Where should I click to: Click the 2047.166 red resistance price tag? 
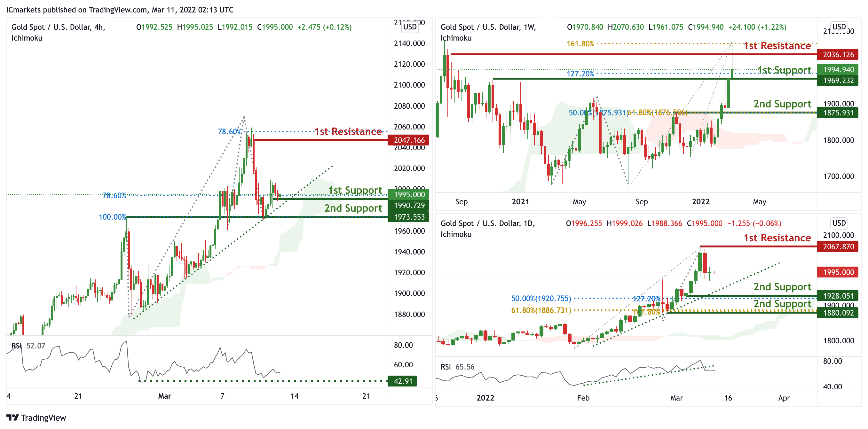(x=409, y=140)
